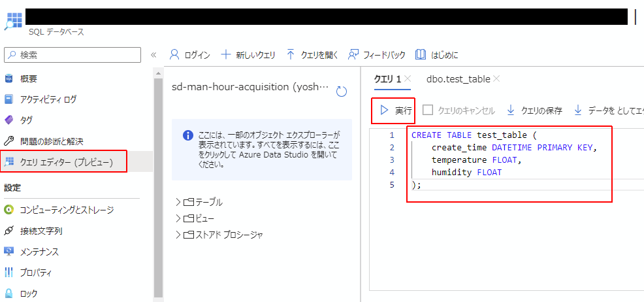Refresh the object explorer

click(342, 92)
